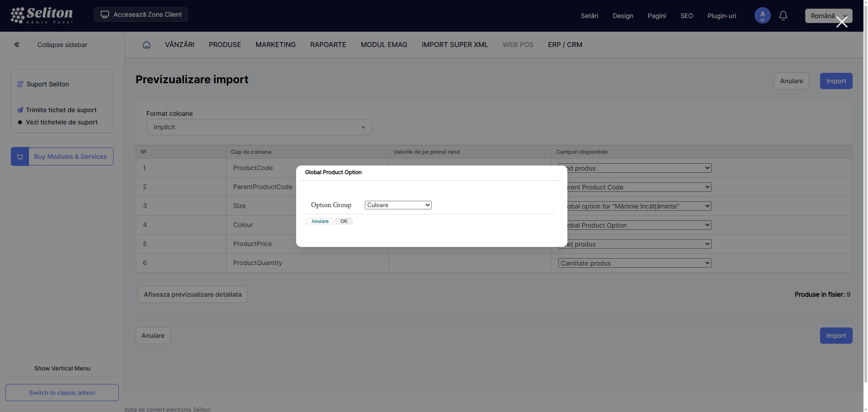Click Accesează Zona Client button

[x=141, y=14]
